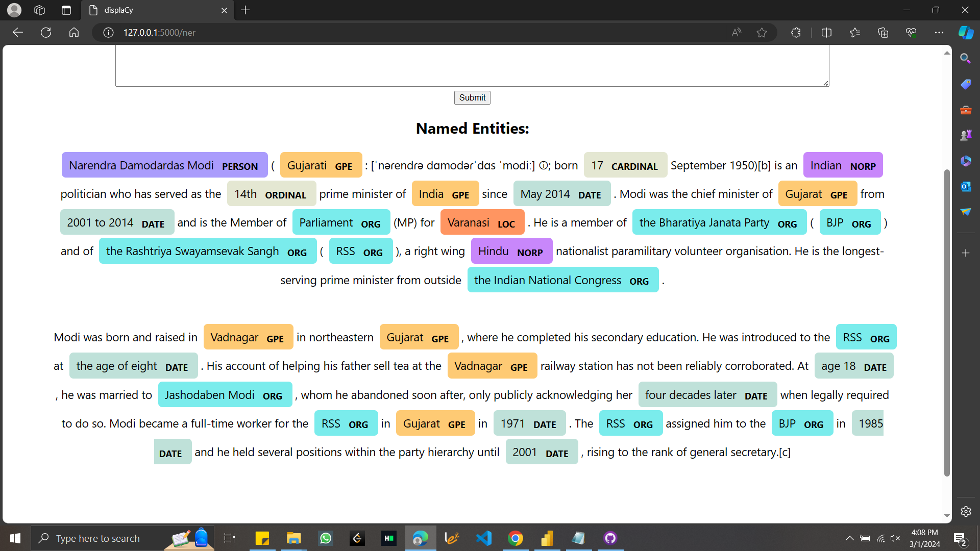Open Windows Start menu
This screenshot has width=980, height=551.
(15, 538)
